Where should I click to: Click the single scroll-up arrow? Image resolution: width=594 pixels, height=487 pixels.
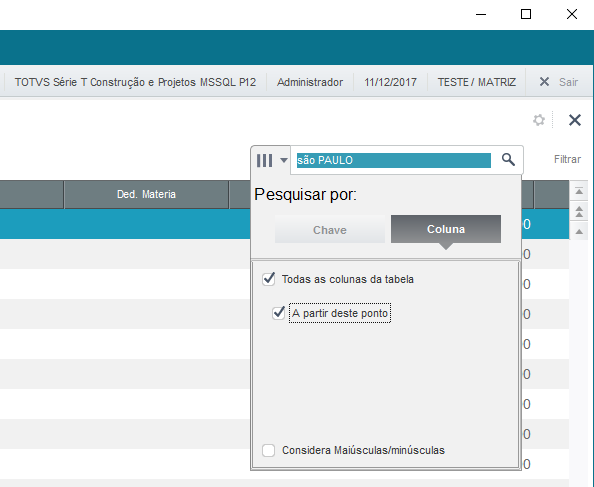pyautogui.click(x=579, y=231)
